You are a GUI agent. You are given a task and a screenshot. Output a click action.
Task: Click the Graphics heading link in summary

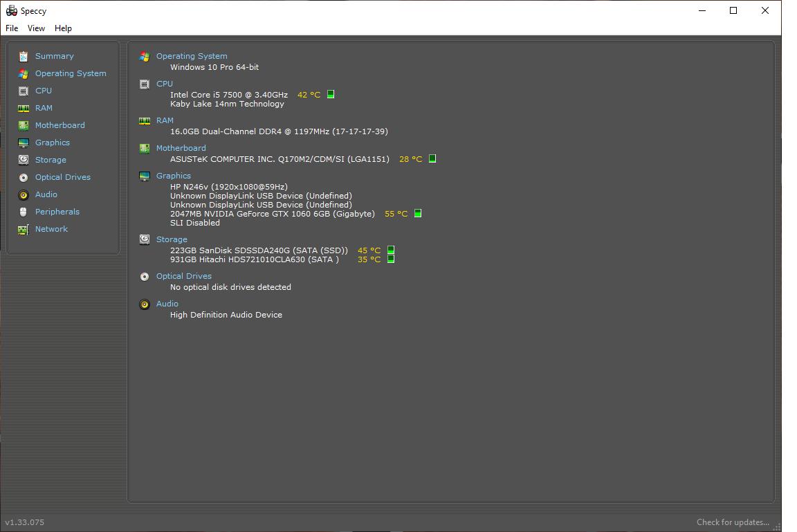coord(174,176)
